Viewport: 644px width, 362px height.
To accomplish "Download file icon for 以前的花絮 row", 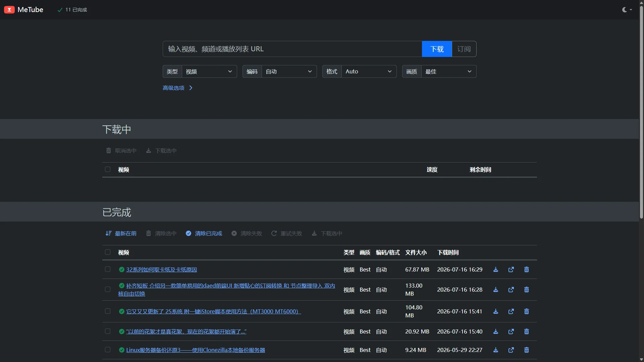I will (x=496, y=331).
